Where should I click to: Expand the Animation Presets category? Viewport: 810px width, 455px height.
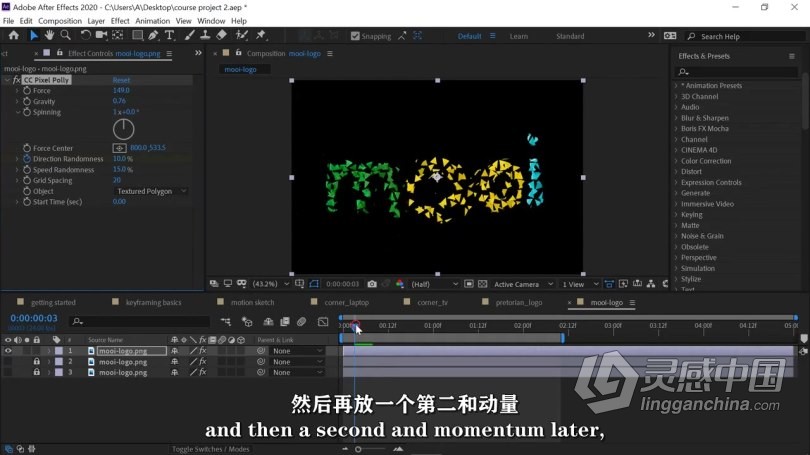click(x=676, y=86)
